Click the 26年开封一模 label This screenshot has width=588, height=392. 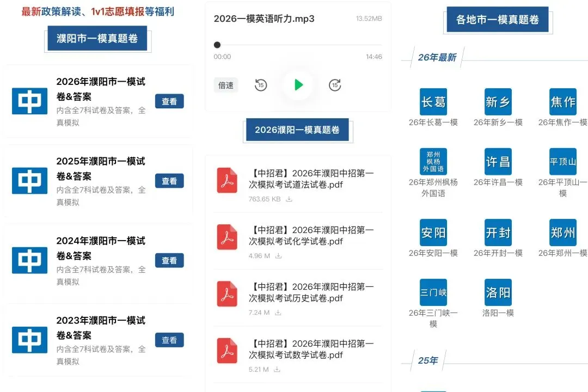[x=498, y=253]
